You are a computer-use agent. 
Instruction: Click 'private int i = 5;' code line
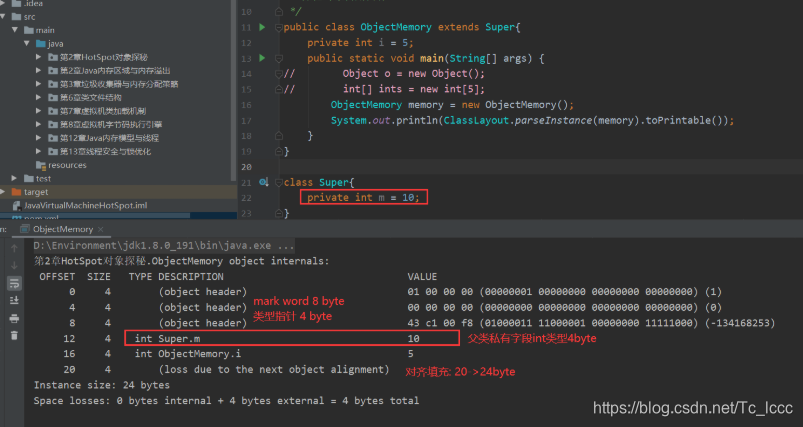click(x=360, y=42)
